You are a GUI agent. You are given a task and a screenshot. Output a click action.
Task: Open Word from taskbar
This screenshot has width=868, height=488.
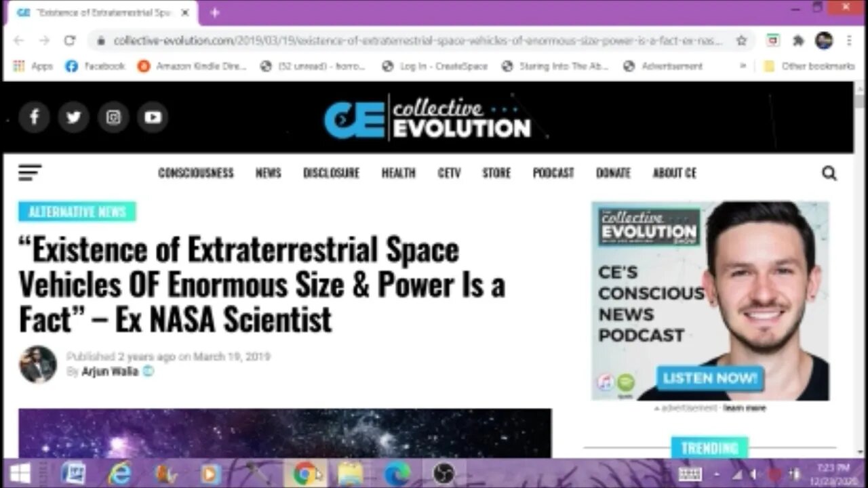pyautogui.click(x=73, y=473)
